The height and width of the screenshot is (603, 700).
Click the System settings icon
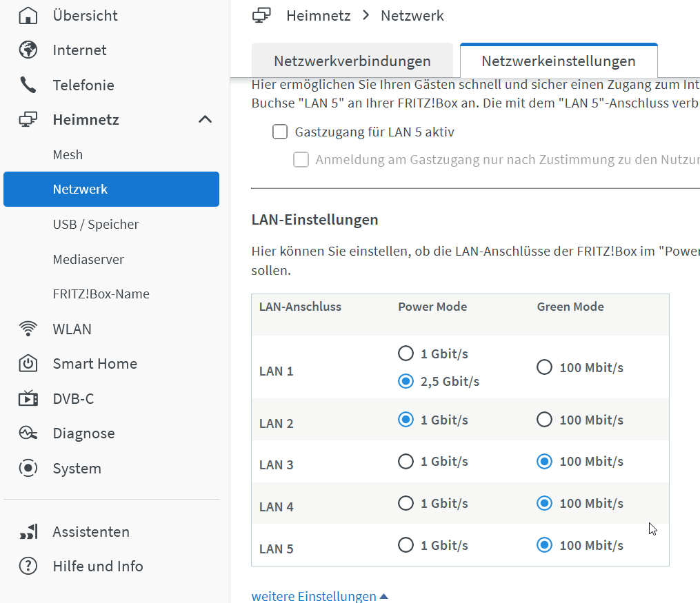28,469
